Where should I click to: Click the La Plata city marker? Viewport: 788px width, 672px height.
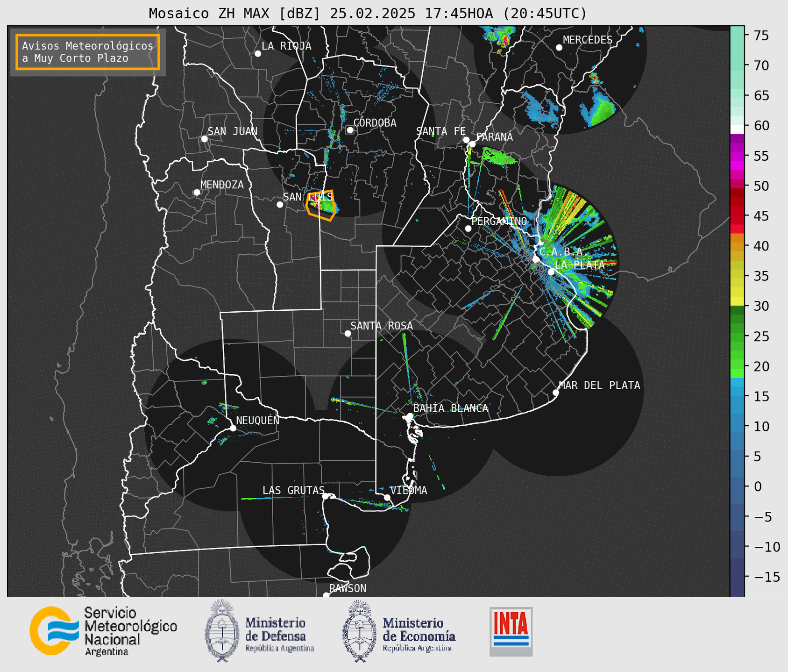pyautogui.click(x=551, y=272)
